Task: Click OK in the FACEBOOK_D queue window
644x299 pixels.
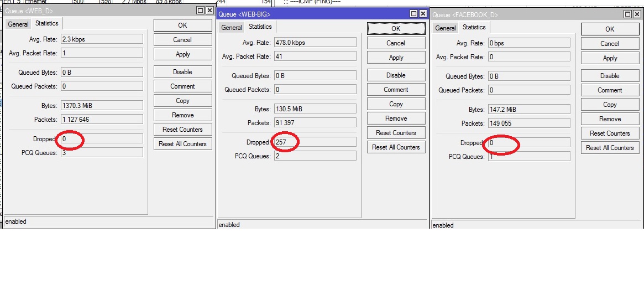Action: pyautogui.click(x=610, y=29)
